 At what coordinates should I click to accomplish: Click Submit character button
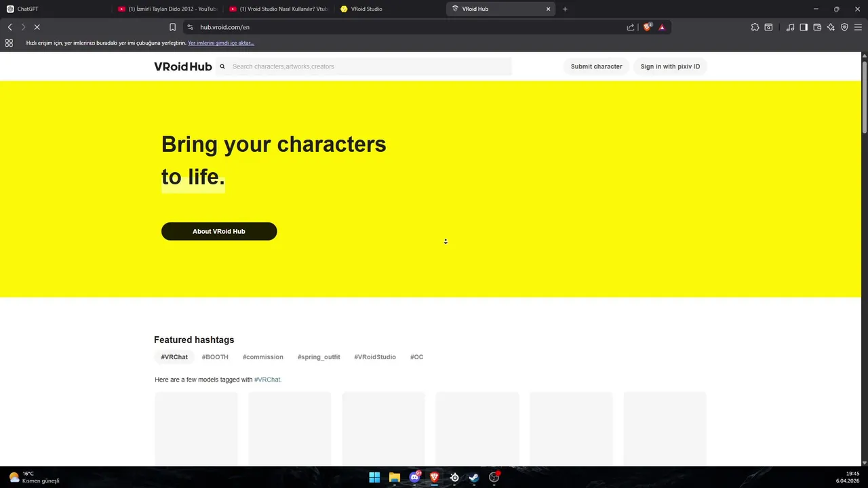tap(596, 66)
